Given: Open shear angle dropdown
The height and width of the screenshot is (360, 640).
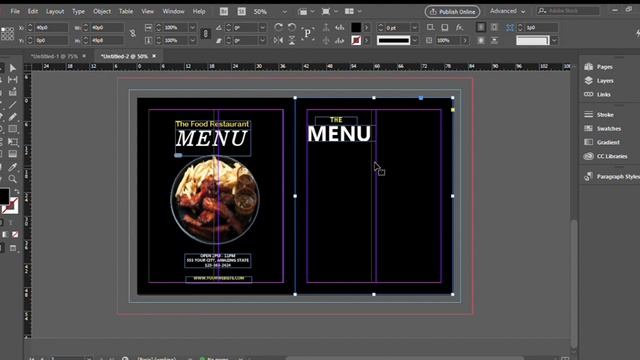Looking at the screenshot, I should click(x=262, y=40).
